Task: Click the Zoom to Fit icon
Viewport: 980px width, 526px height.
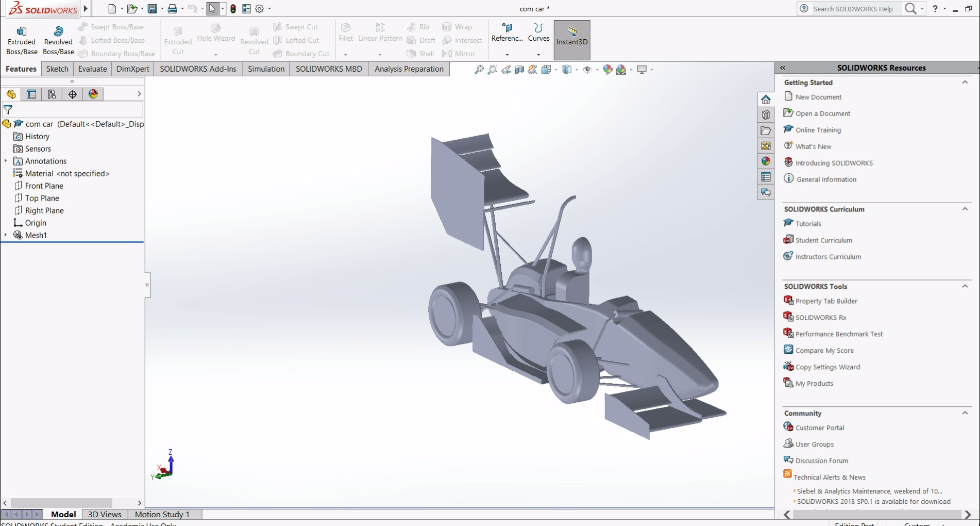Action: pyautogui.click(x=479, y=70)
